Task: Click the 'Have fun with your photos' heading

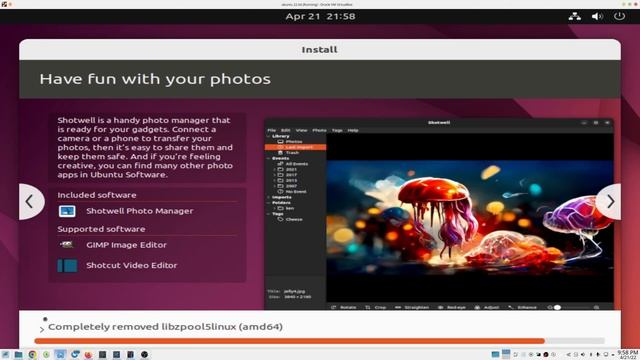Action: coord(155,79)
